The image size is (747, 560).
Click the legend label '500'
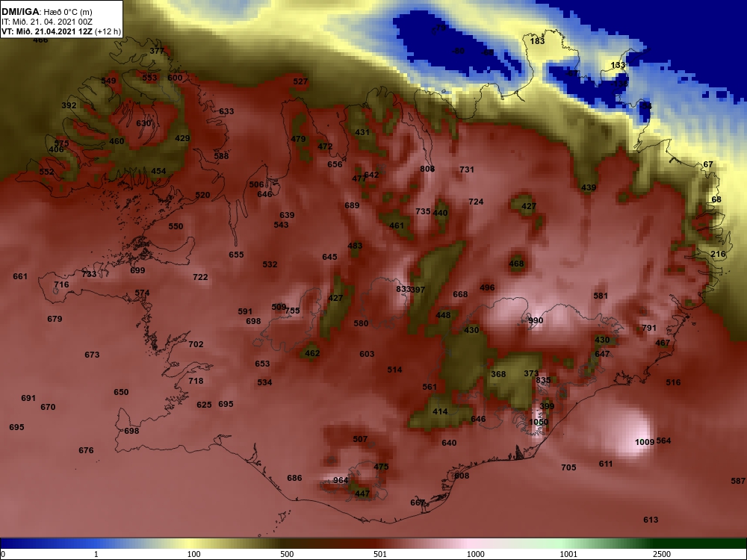(287, 554)
